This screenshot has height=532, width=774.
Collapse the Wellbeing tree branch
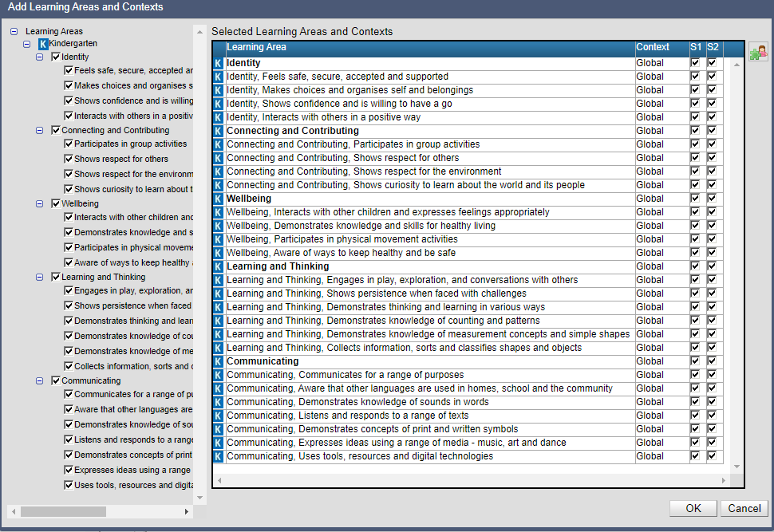tap(40, 204)
